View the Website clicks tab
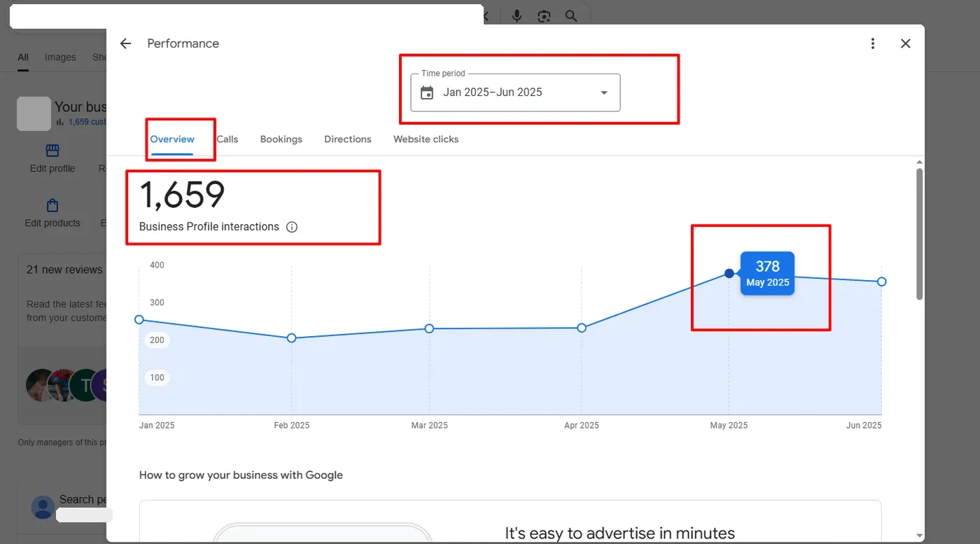This screenshot has width=980, height=544. [x=426, y=139]
